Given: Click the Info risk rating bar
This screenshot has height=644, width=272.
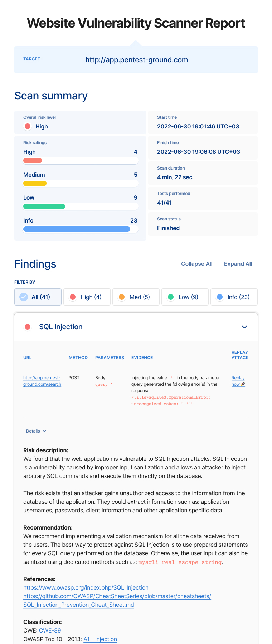Looking at the screenshot, I should [x=81, y=229].
